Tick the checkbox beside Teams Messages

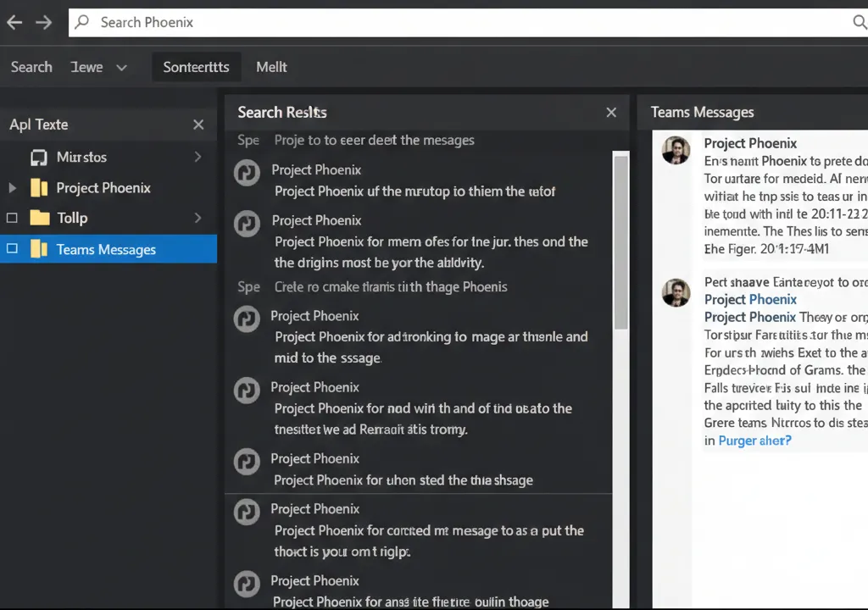pos(12,249)
